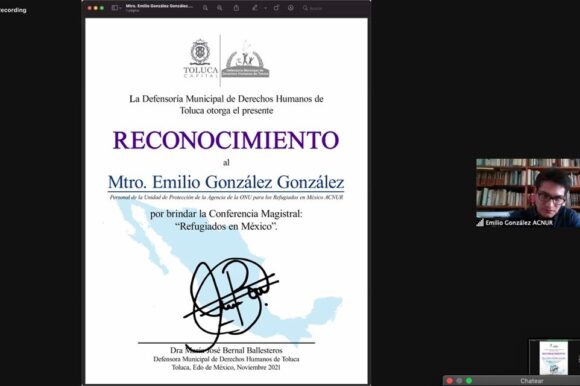Click the green button on Chatear window

pos(469,381)
